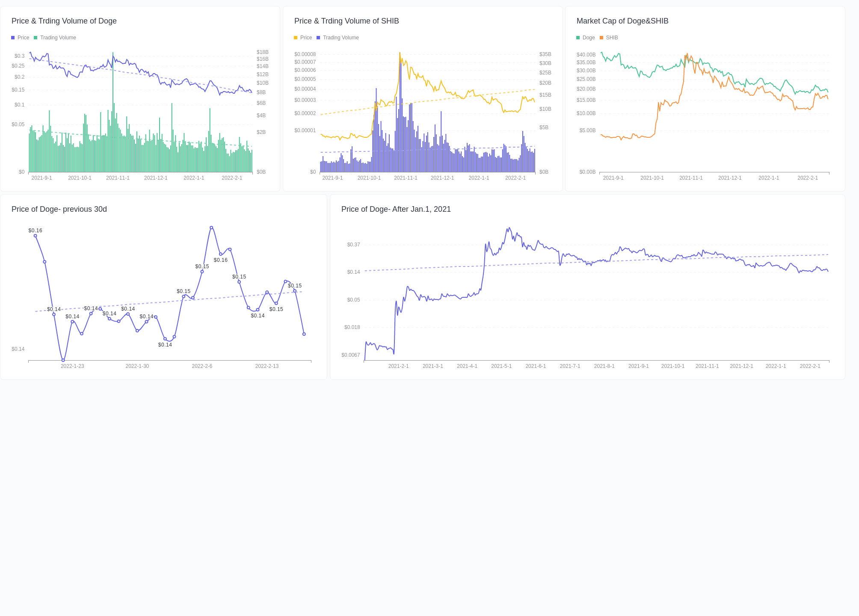Click the orange SHIB swatch on Market Cap chart

[x=602, y=38]
